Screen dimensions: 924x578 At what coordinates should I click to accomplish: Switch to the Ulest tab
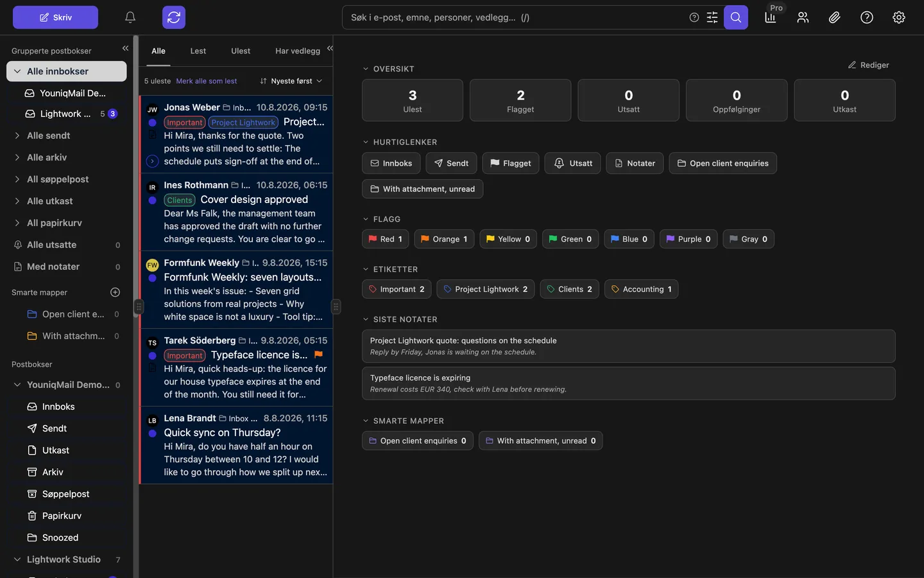[x=241, y=51]
